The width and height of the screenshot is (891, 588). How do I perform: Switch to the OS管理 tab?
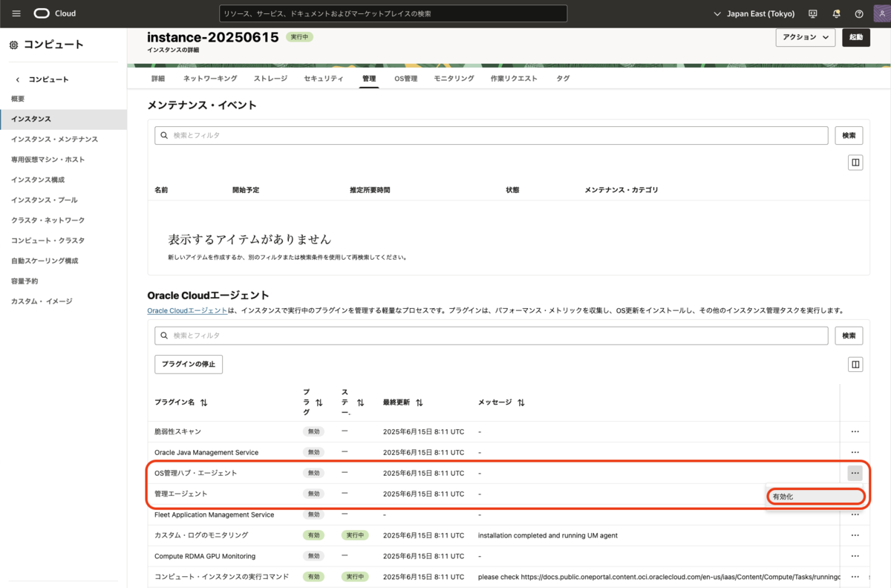point(405,78)
